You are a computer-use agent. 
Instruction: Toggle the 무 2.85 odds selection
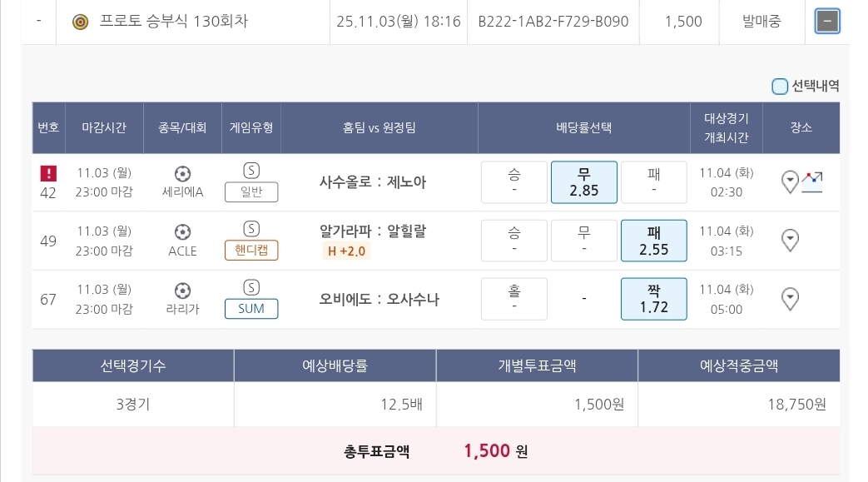click(x=583, y=182)
